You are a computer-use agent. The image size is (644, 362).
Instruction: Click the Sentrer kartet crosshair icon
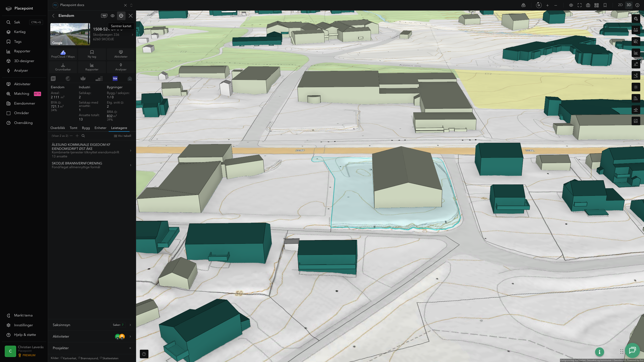(x=121, y=16)
